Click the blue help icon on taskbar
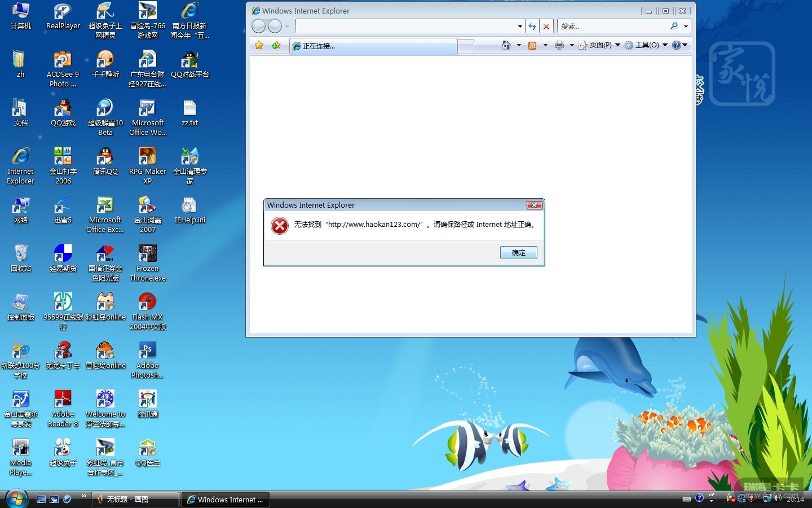812x508 pixels. point(699,498)
